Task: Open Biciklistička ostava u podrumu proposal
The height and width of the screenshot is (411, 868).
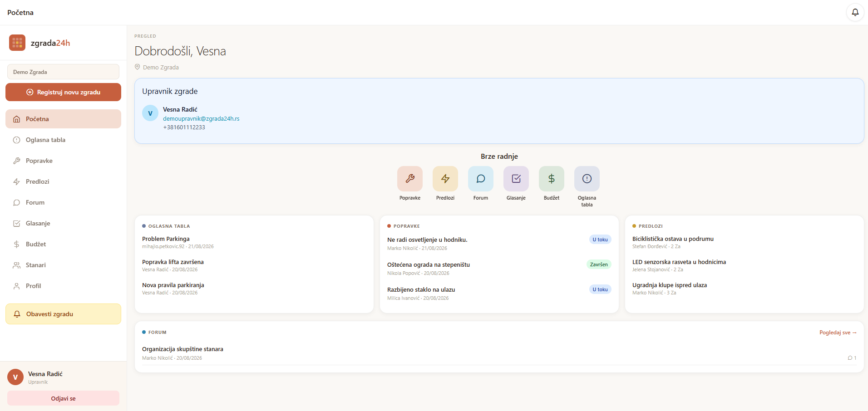Action: [x=673, y=239]
